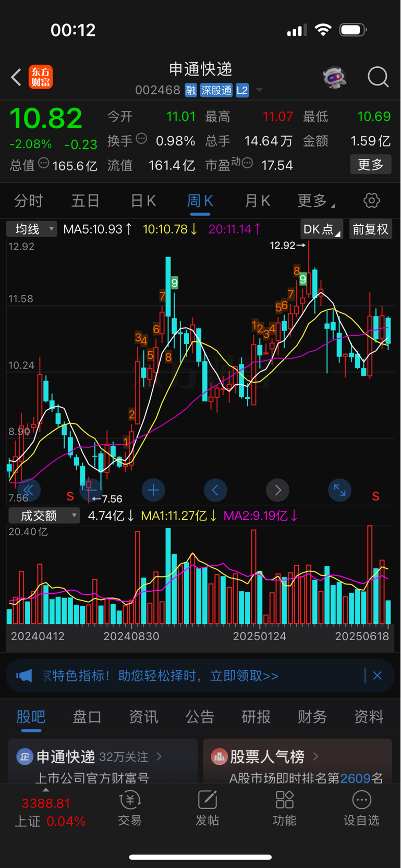Expand chevron beside 32万关注
The width and height of the screenshot is (401, 868).
[x=160, y=756]
